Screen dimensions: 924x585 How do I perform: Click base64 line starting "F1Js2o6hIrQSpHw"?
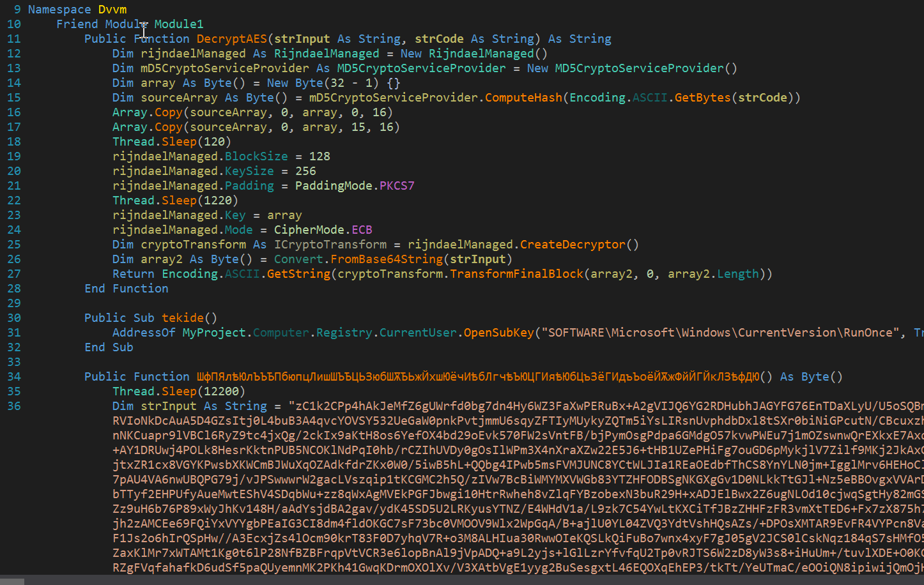tap(518, 538)
